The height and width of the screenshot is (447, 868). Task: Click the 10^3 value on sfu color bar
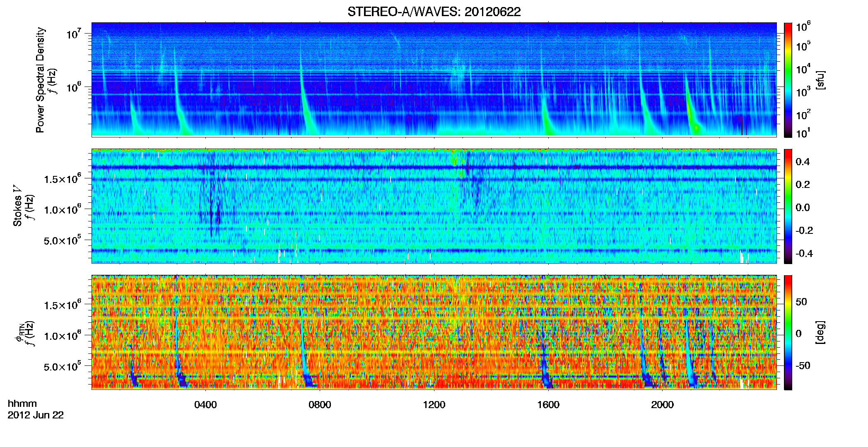[x=803, y=91]
